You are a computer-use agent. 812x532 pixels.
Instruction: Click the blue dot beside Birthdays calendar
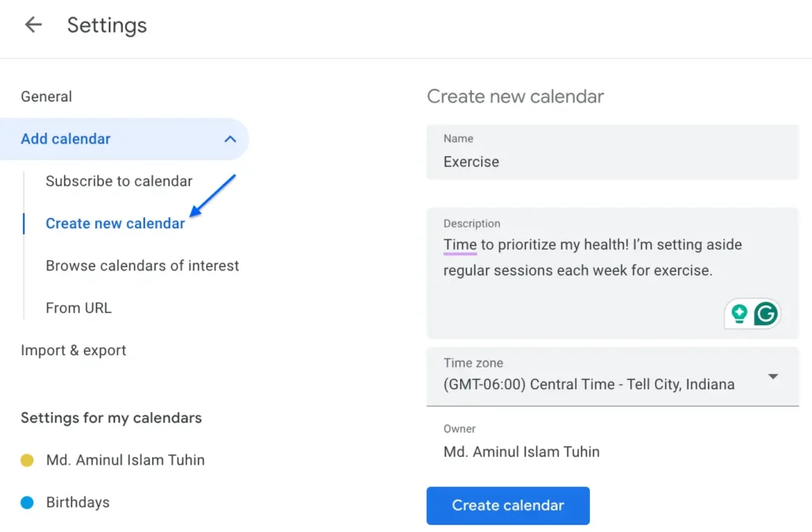coord(28,502)
